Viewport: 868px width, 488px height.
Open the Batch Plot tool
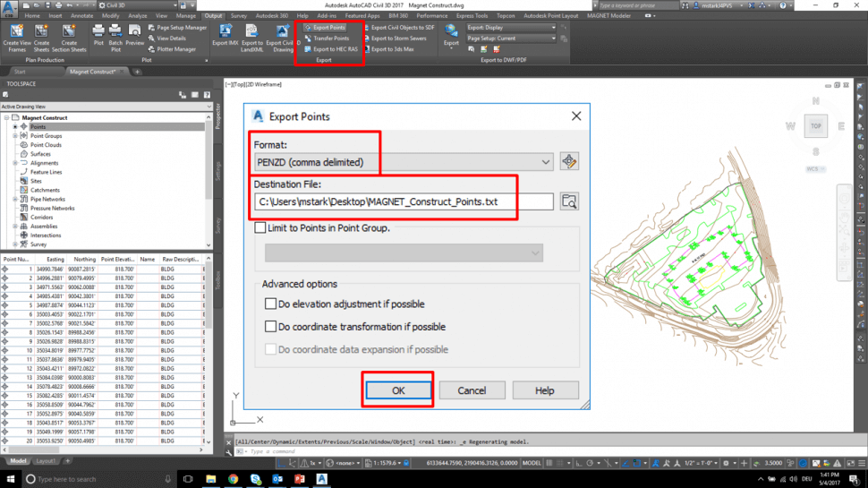tap(115, 39)
